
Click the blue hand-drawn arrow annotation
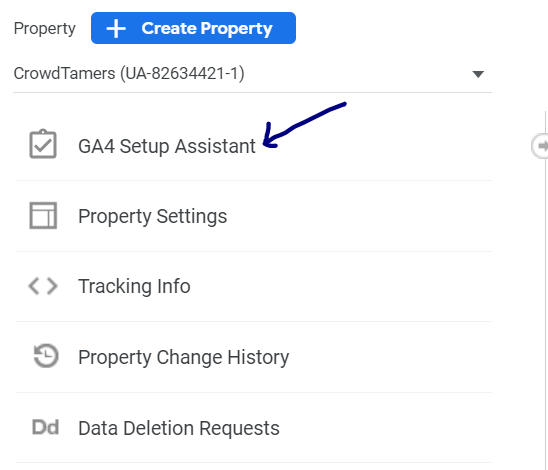(x=304, y=125)
